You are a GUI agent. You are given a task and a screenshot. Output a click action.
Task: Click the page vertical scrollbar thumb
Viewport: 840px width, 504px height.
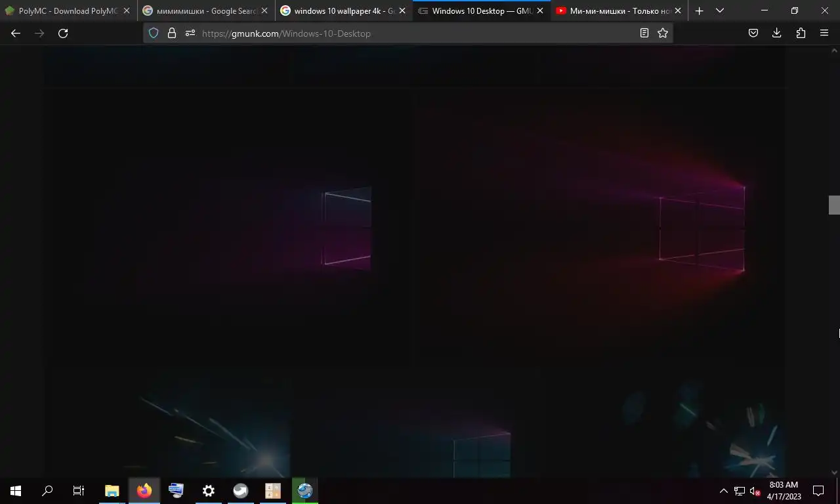tap(834, 205)
